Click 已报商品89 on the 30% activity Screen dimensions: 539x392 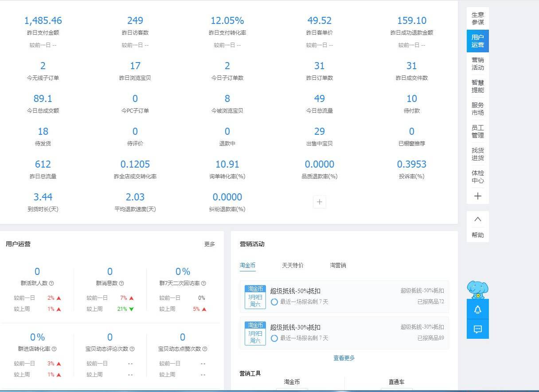[430, 338]
